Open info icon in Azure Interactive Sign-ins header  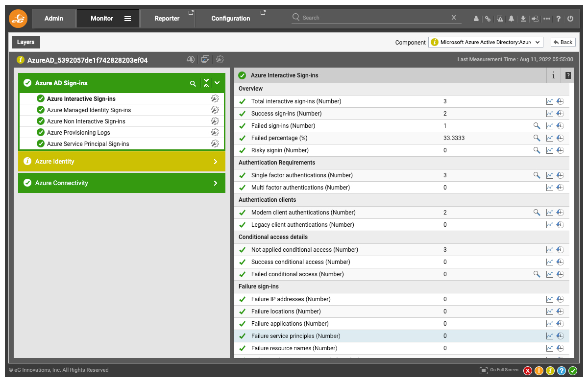pyautogui.click(x=554, y=75)
